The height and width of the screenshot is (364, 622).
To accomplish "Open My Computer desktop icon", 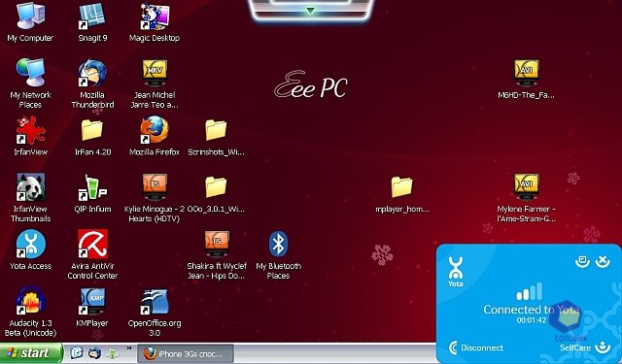I will point(30,21).
